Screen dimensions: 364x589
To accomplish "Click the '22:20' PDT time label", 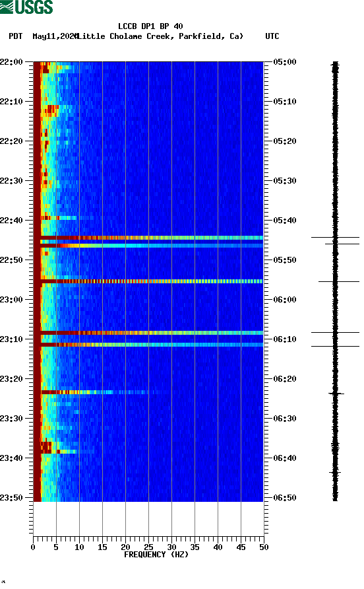I will coord(11,141).
